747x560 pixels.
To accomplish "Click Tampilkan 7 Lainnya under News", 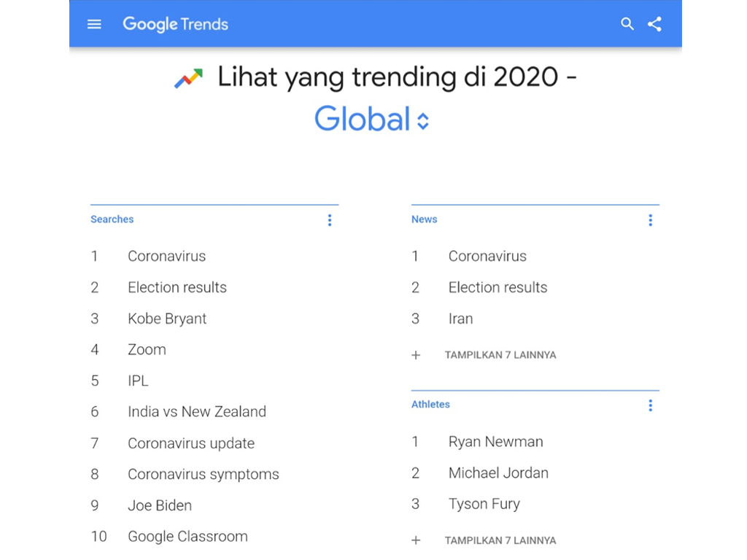I will coord(500,355).
